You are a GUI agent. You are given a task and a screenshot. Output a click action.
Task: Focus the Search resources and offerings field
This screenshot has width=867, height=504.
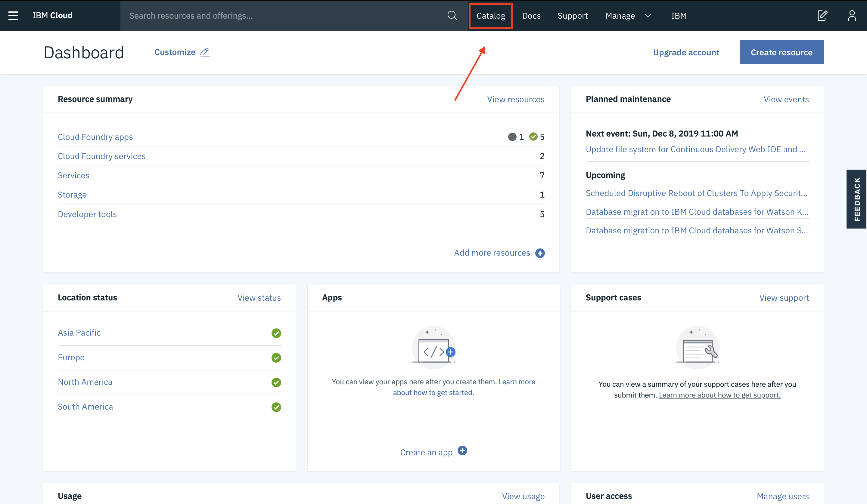[x=282, y=15]
